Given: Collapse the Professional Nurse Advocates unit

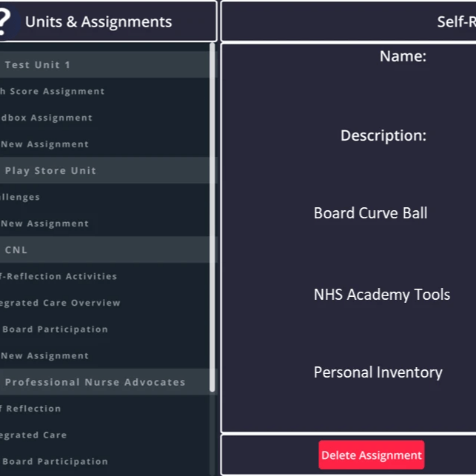Looking at the screenshot, I should pyautogui.click(x=95, y=383).
